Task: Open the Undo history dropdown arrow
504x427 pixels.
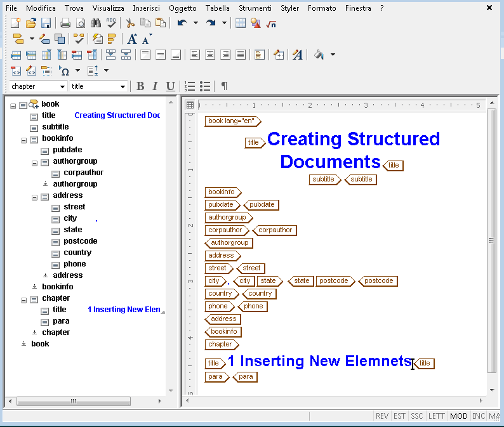Action: (x=196, y=23)
